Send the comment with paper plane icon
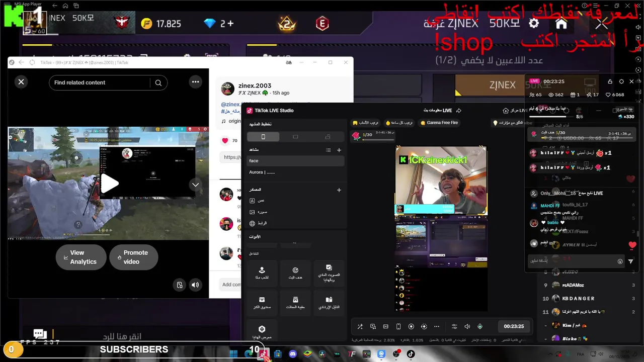 [x=631, y=261]
